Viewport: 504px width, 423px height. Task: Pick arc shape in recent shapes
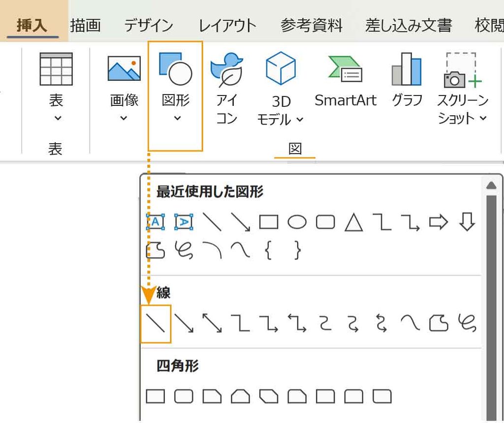(212, 250)
